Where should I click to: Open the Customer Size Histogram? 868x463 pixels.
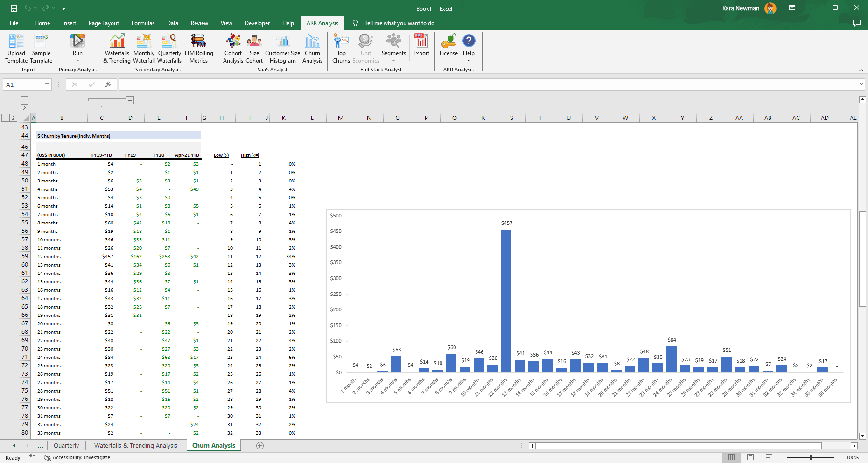click(282, 48)
